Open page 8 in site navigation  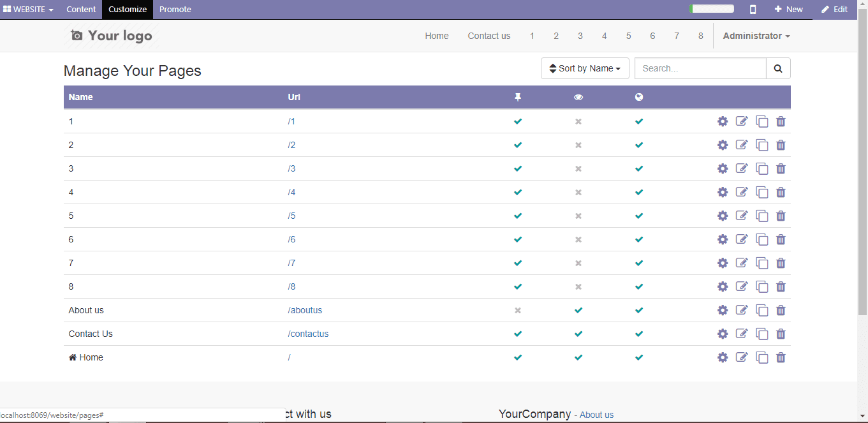click(x=700, y=36)
